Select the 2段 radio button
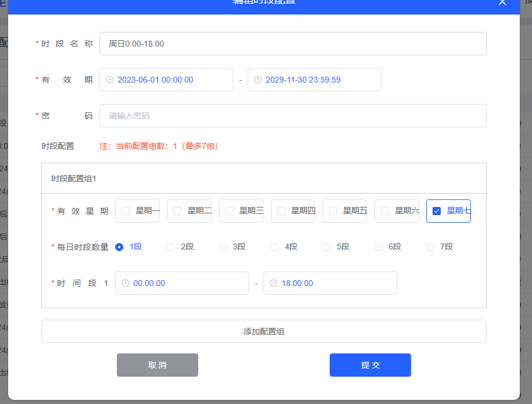 171,246
